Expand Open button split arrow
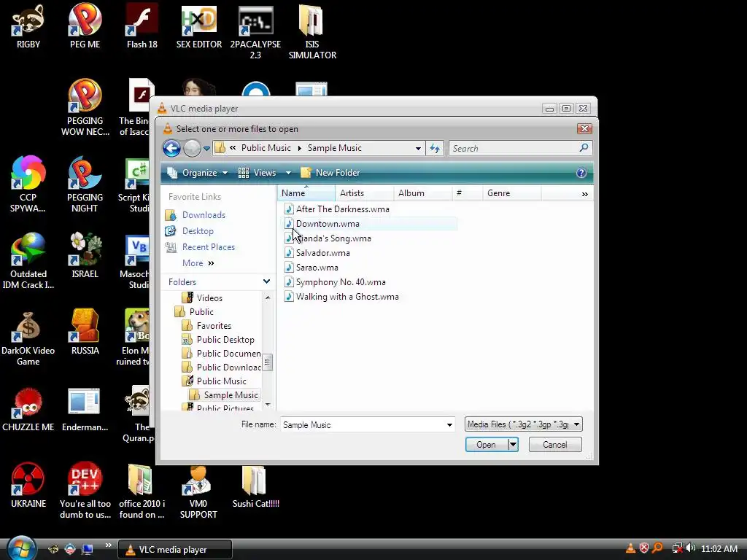This screenshot has height=560, width=747. [x=513, y=445]
